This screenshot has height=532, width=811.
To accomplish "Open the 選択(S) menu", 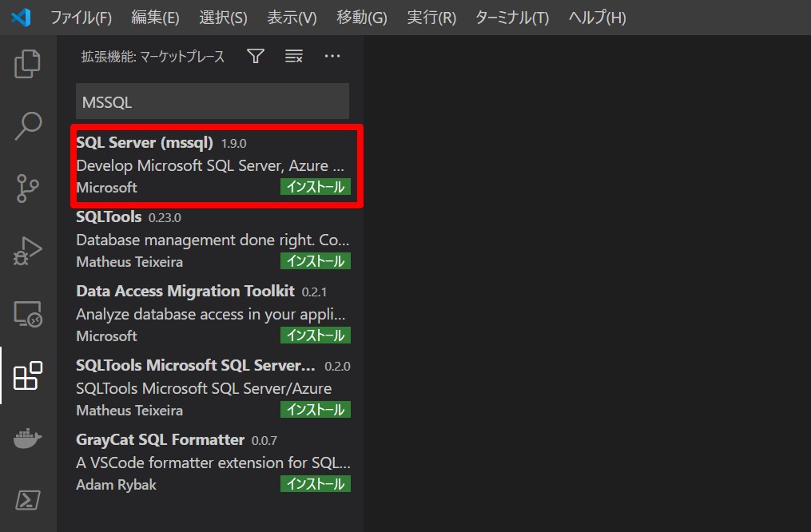I will click(223, 18).
